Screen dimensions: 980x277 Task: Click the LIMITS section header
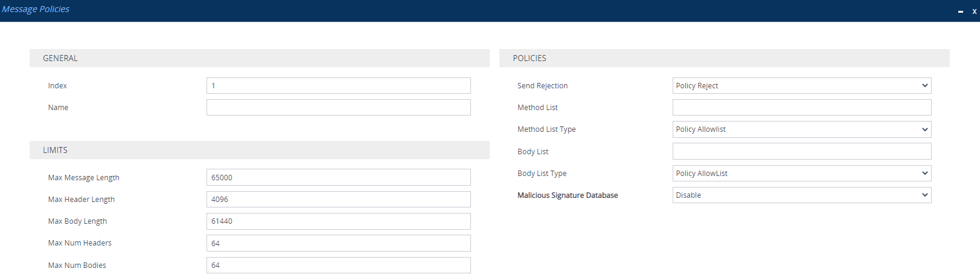[55, 150]
